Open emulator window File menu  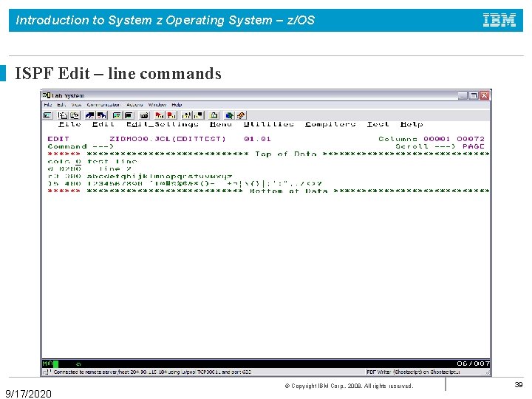47,105
